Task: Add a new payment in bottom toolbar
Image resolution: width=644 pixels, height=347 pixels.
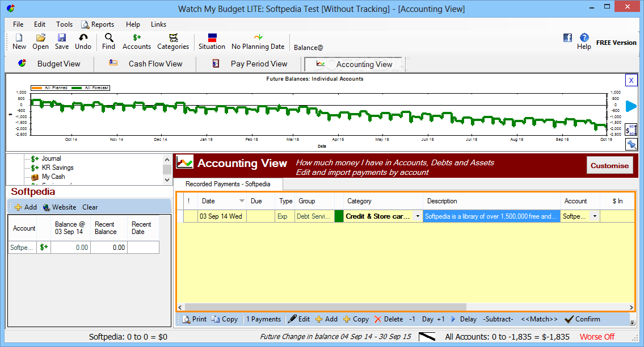Action: click(x=326, y=319)
